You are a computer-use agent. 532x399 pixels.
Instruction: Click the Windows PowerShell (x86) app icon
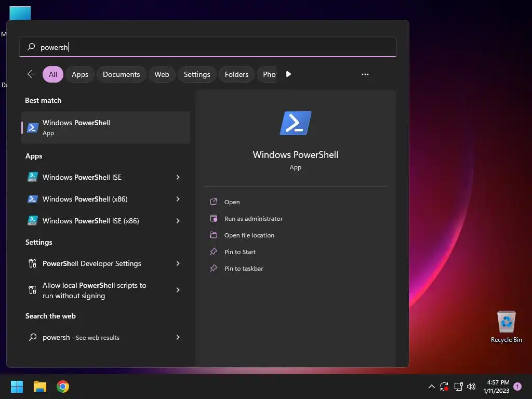click(x=33, y=199)
